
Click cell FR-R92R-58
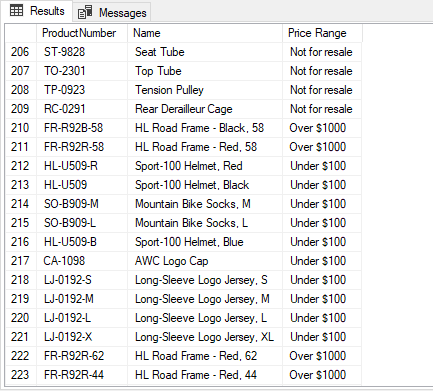82,147
